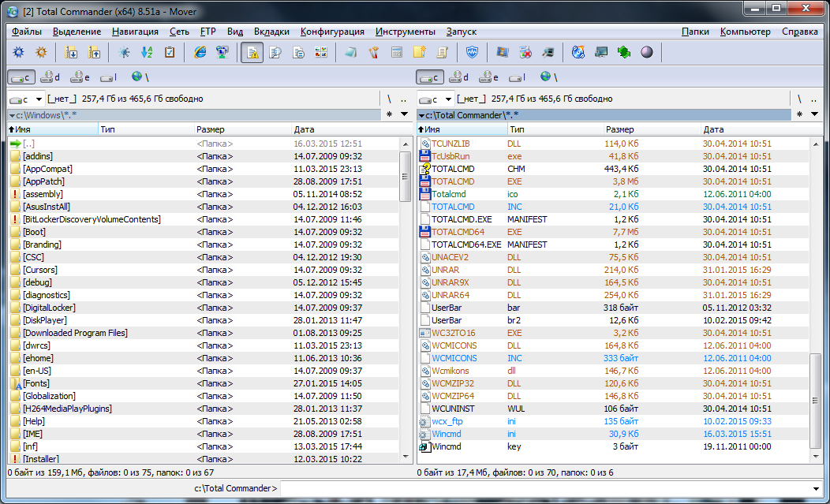Click the command line input field
This screenshot has width=830, height=504.
coord(544,489)
